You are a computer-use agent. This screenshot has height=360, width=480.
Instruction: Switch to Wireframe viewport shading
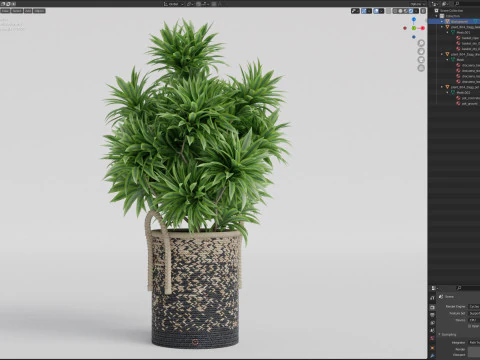[395, 11]
